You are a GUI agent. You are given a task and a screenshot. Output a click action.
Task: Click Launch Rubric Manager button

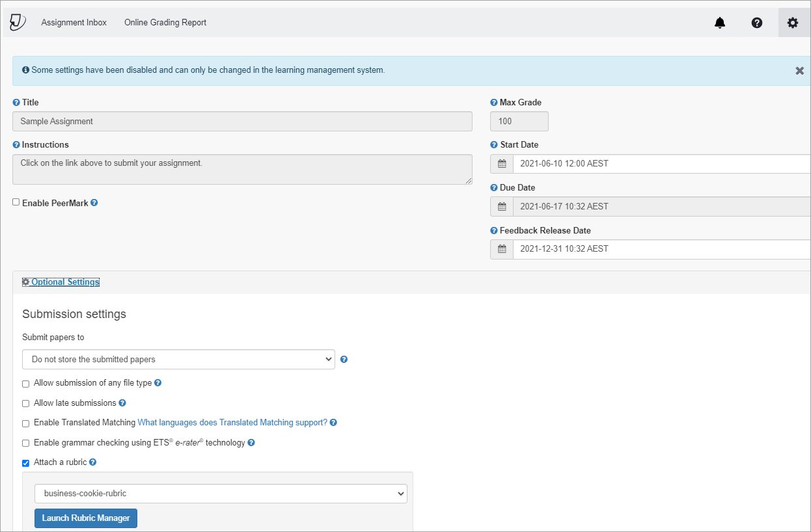(86, 518)
